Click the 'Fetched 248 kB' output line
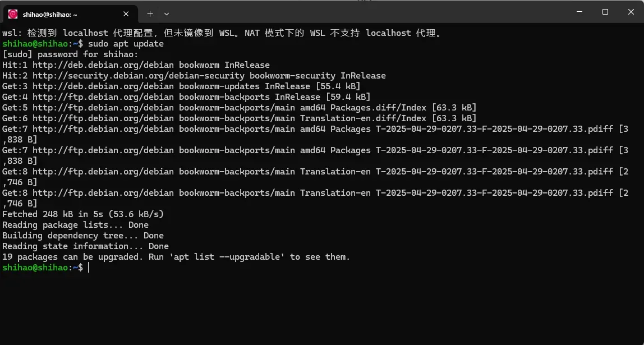Image resolution: width=644 pixels, height=345 pixels. (83, 214)
